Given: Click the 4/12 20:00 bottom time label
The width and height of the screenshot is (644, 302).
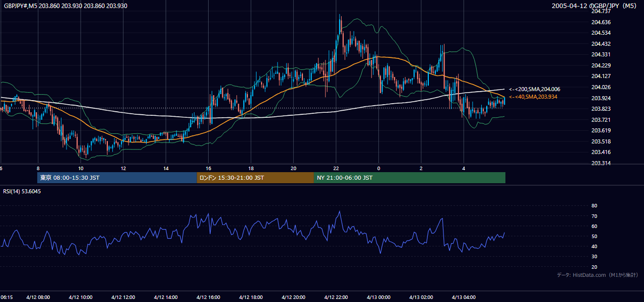Looking at the screenshot, I should (293, 297).
